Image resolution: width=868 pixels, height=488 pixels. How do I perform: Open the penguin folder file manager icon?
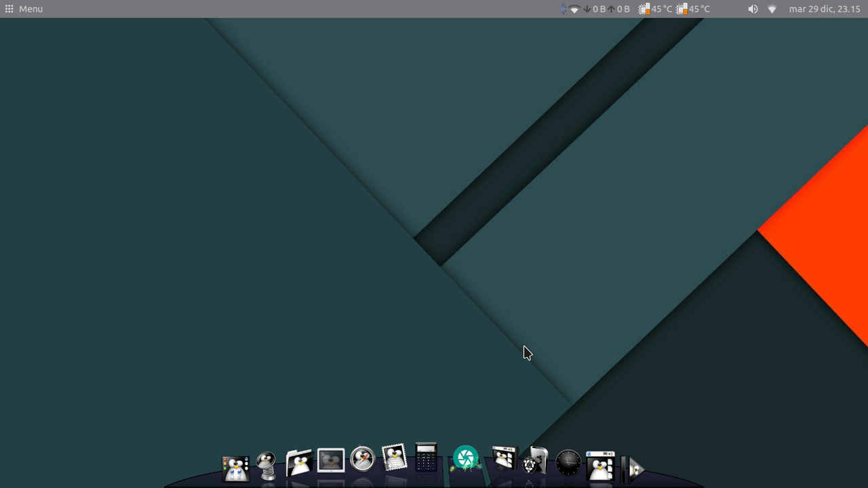point(298,464)
